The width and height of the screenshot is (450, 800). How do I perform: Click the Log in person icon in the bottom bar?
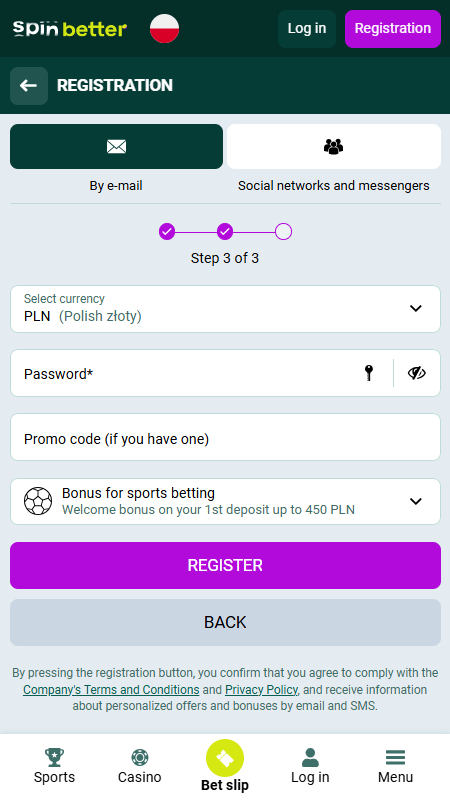pos(310,757)
